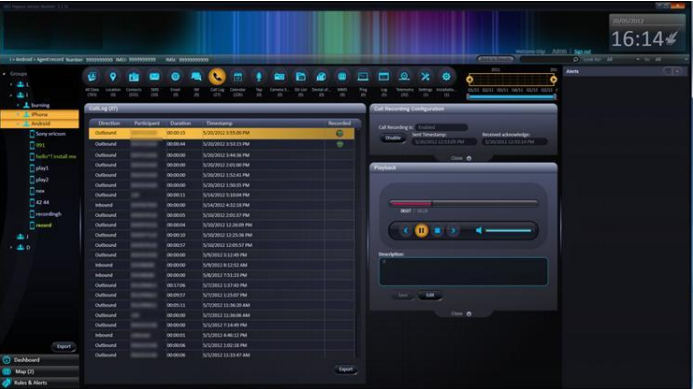Image resolution: width=693 pixels, height=389 pixels.
Task: Click inside the Description text box
Action: tap(463, 271)
